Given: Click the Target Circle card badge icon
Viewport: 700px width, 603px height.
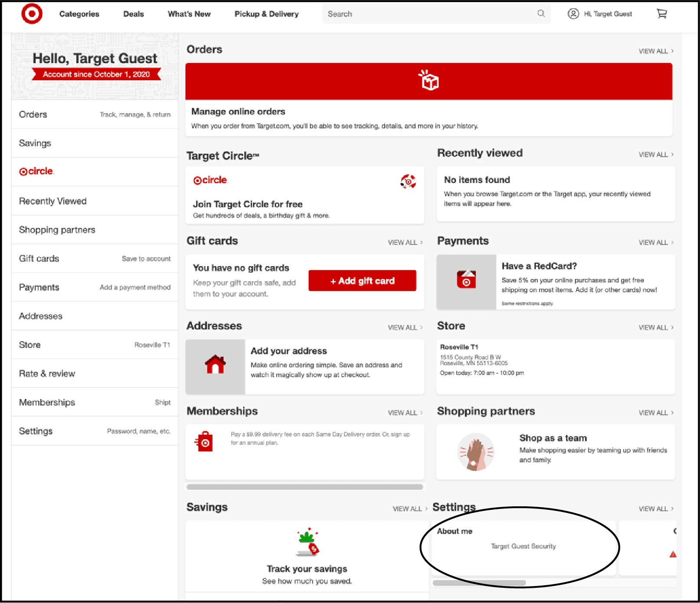Looking at the screenshot, I should 408,181.
